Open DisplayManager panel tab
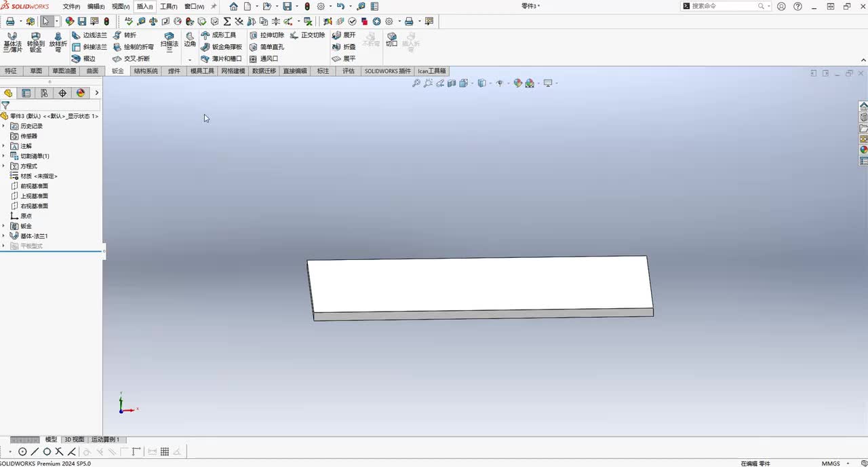 pyautogui.click(x=81, y=93)
